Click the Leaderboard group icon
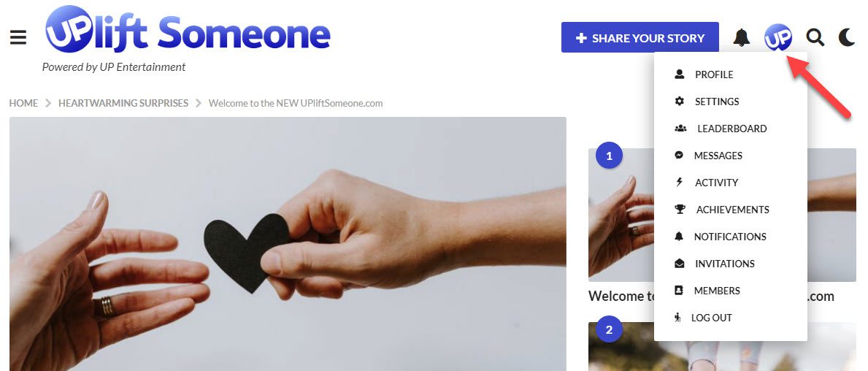 pos(680,129)
